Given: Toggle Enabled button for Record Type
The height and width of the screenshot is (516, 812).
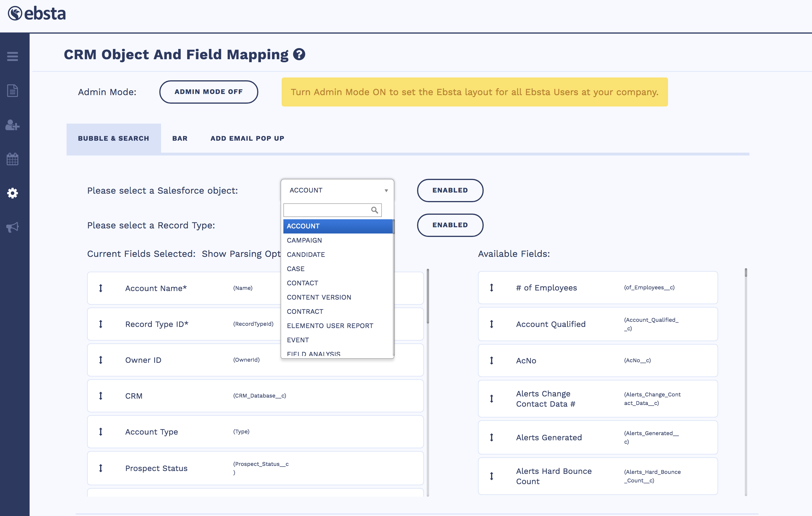Looking at the screenshot, I should click(450, 225).
